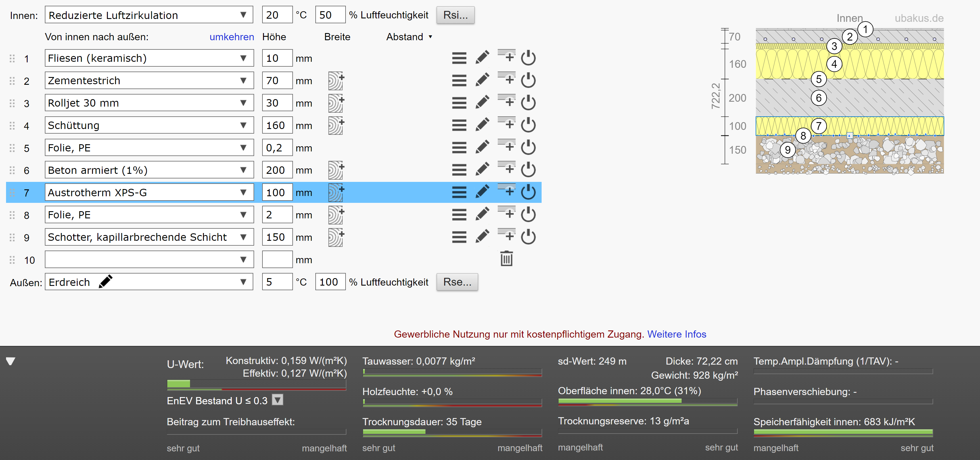Edit Schüttung layer with pencil icon
Viewport: 980px width, 460px height.
tap(482, 125)
